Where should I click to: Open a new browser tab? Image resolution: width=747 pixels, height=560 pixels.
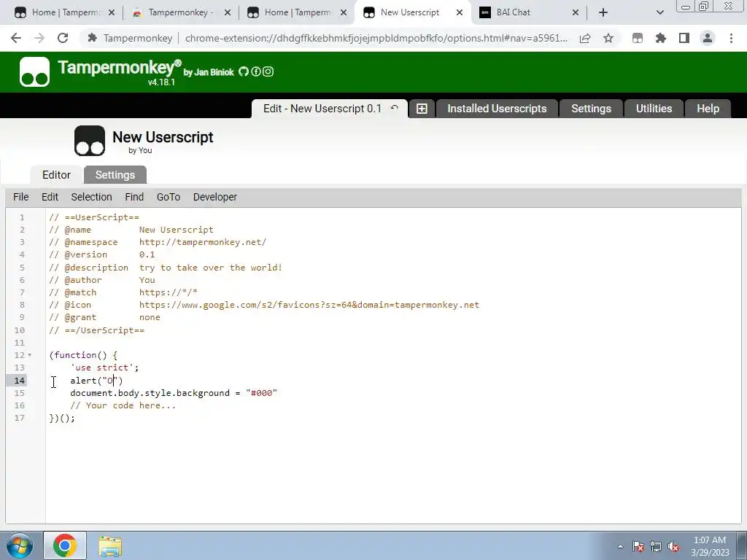click(603, 12)
